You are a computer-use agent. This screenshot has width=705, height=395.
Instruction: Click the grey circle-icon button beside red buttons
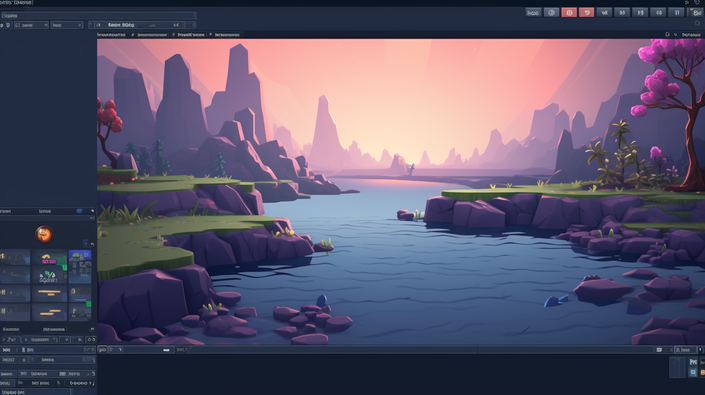click(x=551, y=13)
